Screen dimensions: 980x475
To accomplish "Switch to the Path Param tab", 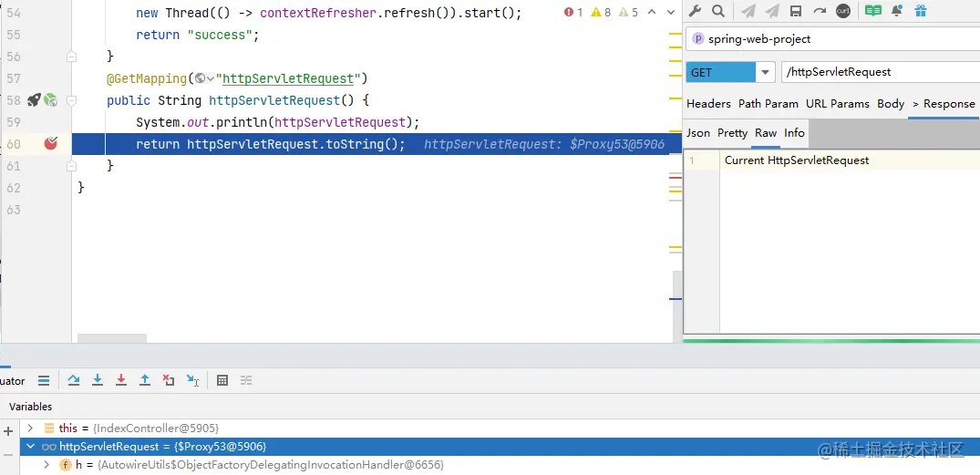I will tap(769, 104).
